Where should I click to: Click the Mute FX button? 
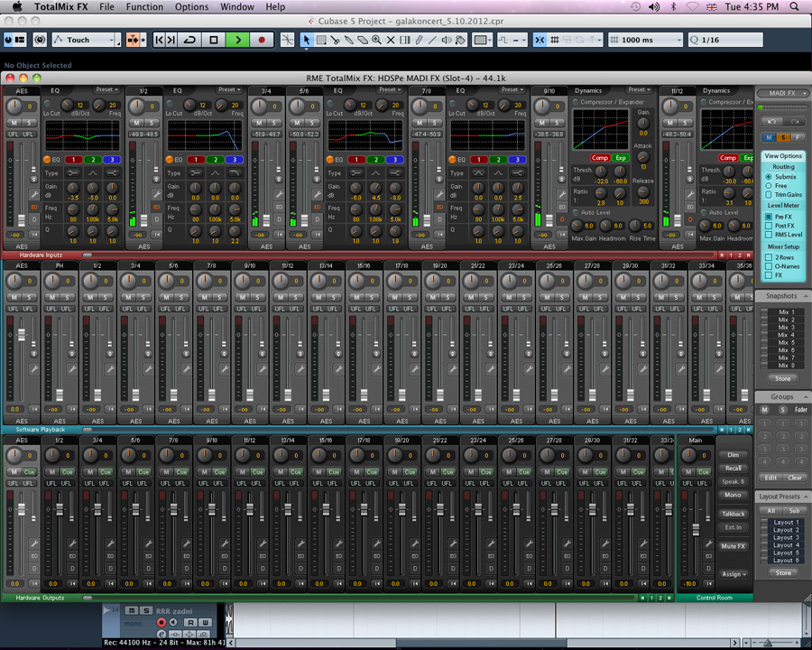click(733, 546)
